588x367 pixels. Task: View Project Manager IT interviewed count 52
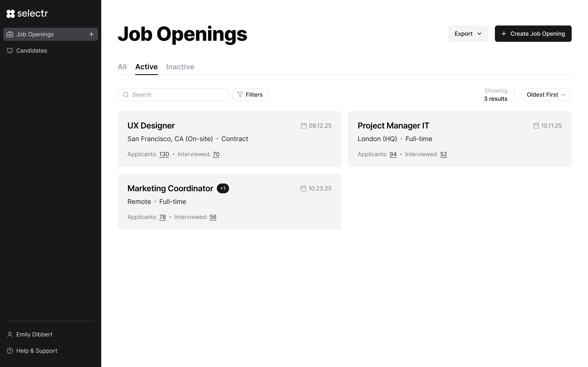coord(443,154)
